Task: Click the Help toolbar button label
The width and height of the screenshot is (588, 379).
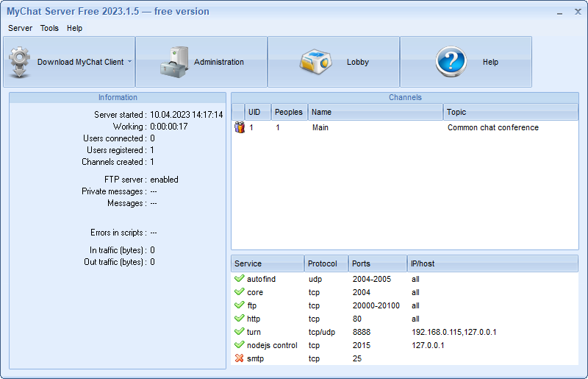Action: (x=490, y=62)
